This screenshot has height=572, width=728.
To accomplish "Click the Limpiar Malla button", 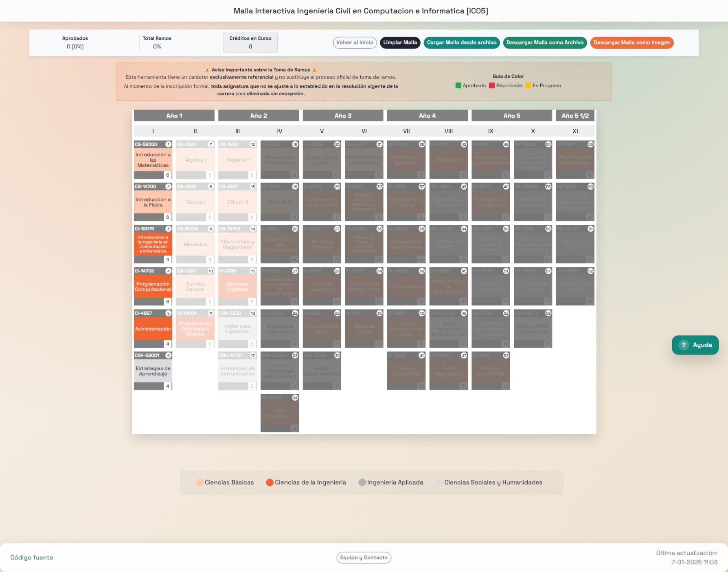I will [x=400, y=43].
